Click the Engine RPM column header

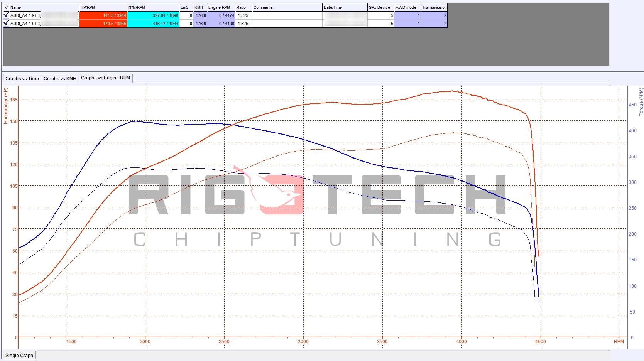coord(221,7)
